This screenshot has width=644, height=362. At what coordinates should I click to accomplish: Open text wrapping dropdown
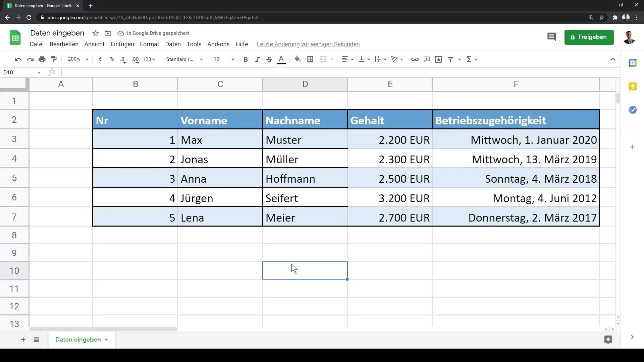click(x=381, y=59)
